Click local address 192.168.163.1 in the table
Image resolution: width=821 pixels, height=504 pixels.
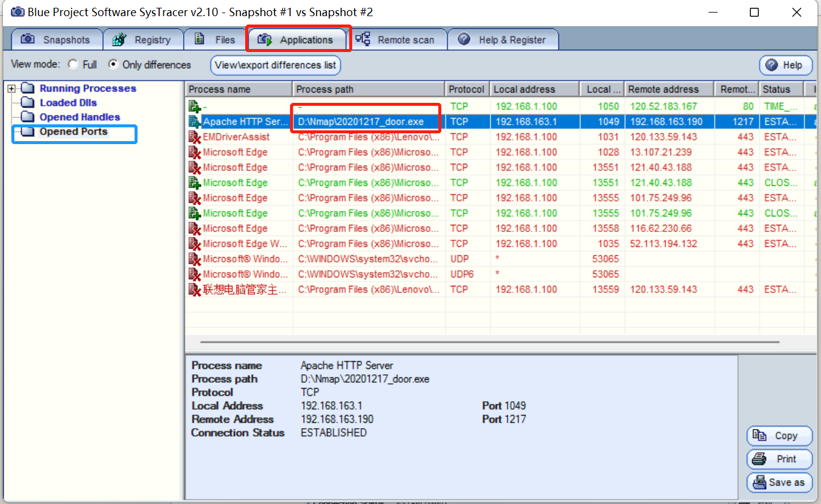(x=525, y=121)
